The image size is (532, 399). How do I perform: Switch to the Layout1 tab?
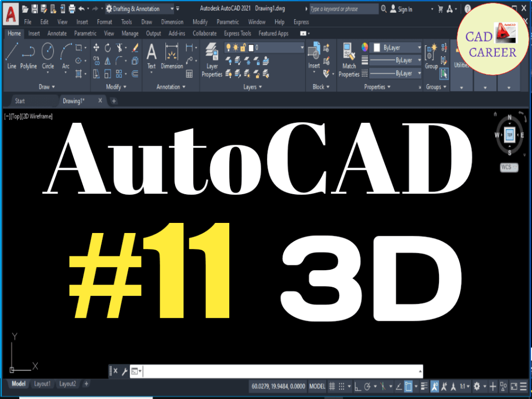point(42,384)
